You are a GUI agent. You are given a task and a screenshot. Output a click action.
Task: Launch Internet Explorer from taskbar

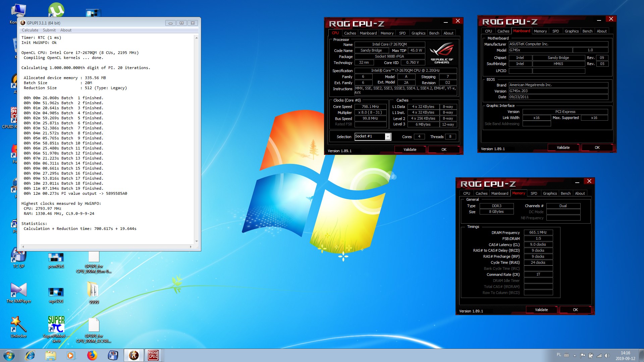[x=30, y=355]
